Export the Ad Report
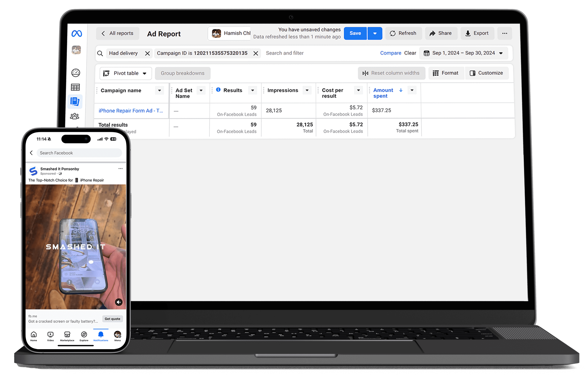This screenshot has width=588, height=379. (x=477, y=33)
